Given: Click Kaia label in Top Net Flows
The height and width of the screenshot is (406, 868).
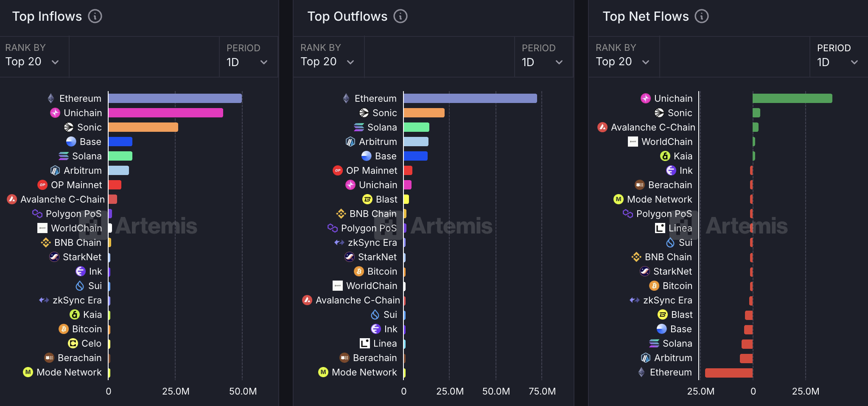Looking at the screenshot, I should coord(683,156).
